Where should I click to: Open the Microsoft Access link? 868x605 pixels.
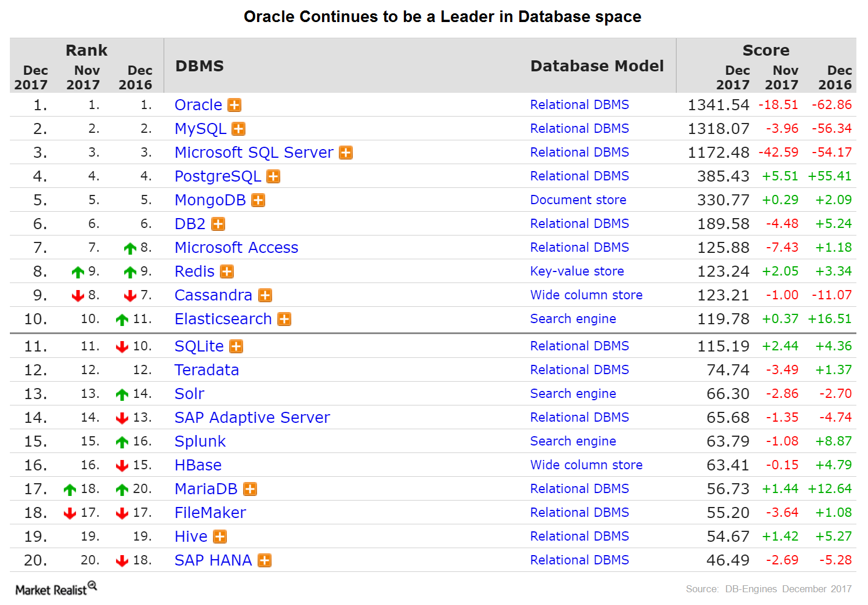point(237,248)
